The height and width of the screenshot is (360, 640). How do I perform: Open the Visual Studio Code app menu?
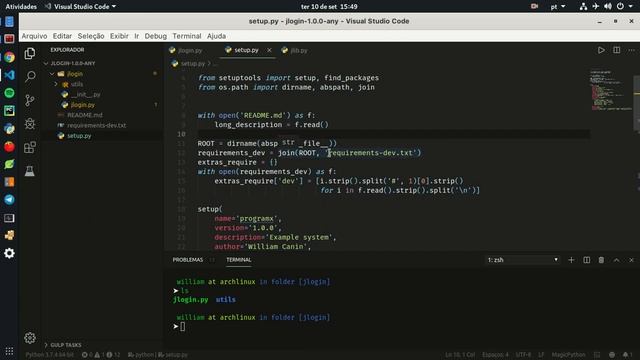tap(81, 7)
